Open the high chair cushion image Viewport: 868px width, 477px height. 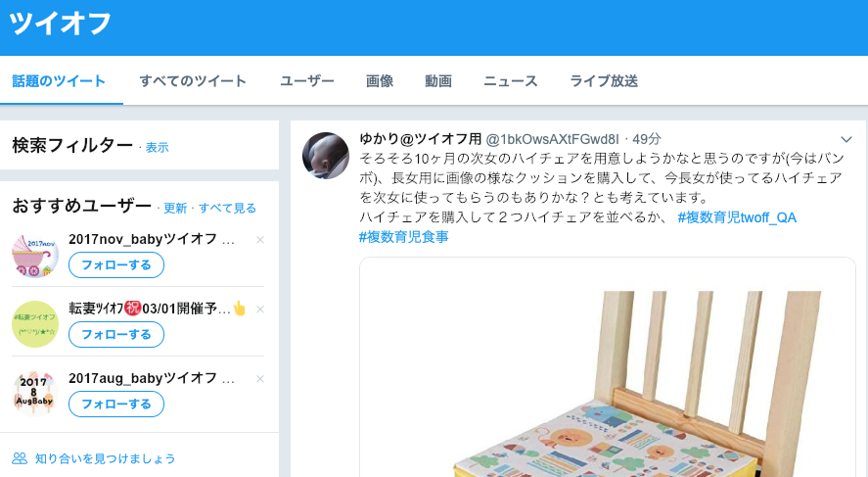pyautogui.click(x=608, y=367)
